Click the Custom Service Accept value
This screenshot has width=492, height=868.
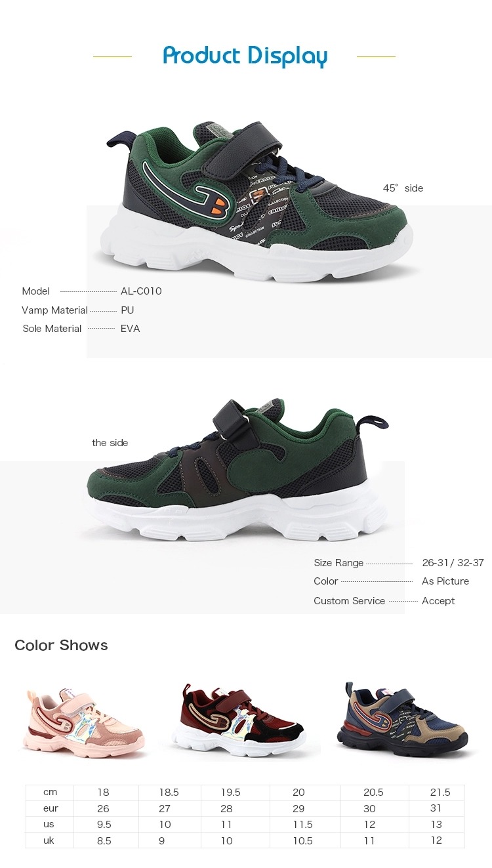click(438, 601)
